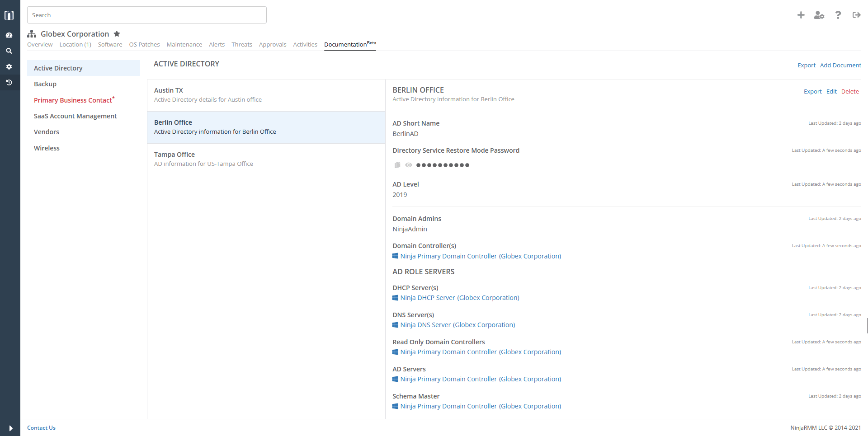Click the organization hierarchy icon beside Globex Corporation

click(x=31, y=33)
